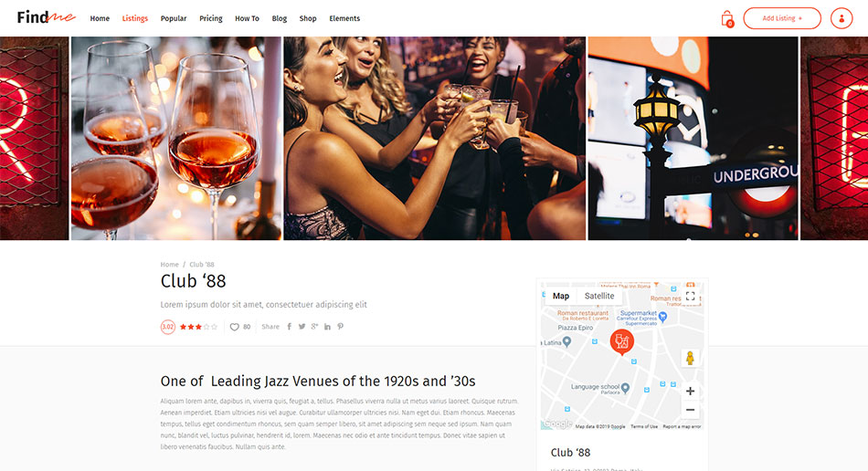The image size is (868, 471).
Task: Share the listing on LinkedIn
Action: tap(327, 327)
